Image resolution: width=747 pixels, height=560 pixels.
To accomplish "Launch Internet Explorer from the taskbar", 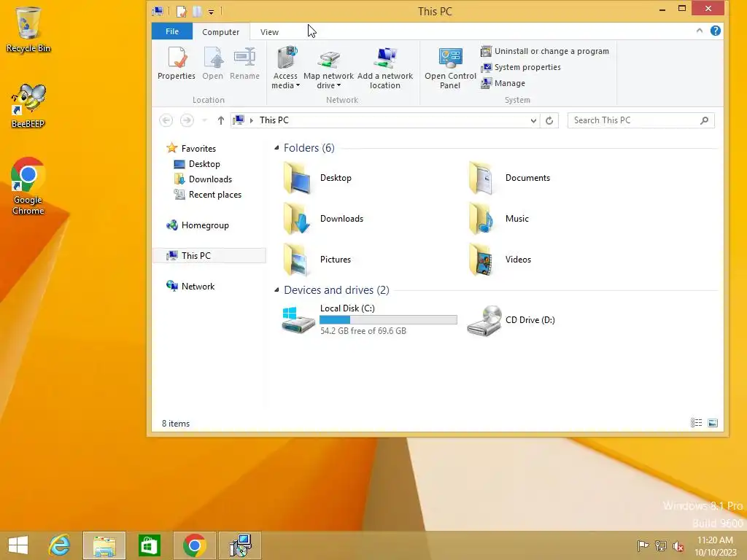I will [x=60, y=545].
